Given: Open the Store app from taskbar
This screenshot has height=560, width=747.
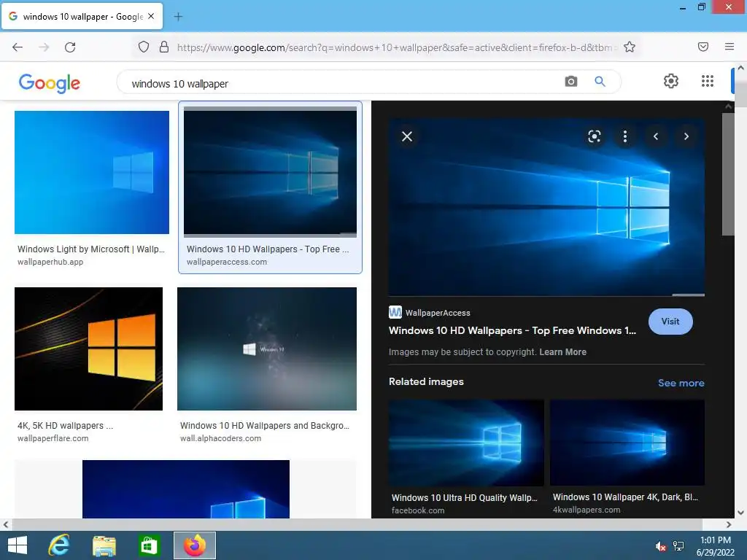Looking at the screenshot, I should 149,545.
